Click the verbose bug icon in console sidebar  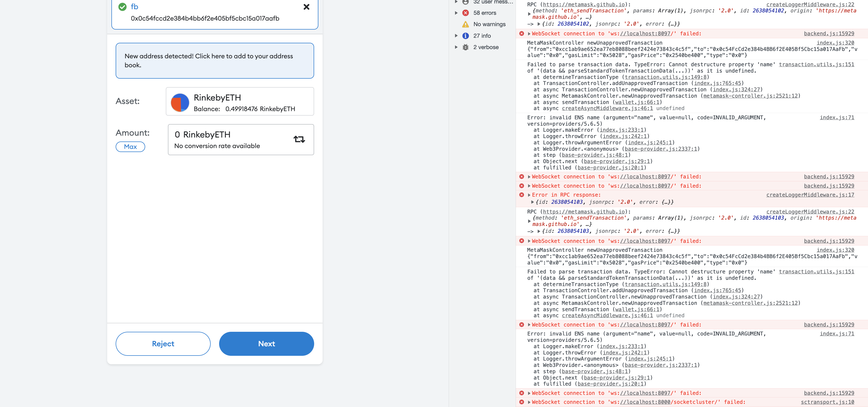[x=465, y=47]
